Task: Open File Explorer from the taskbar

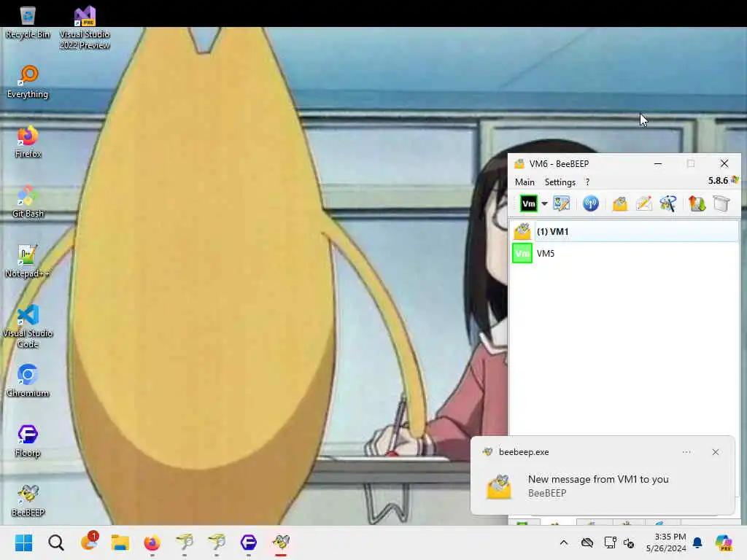Action: tap(120, 542)
